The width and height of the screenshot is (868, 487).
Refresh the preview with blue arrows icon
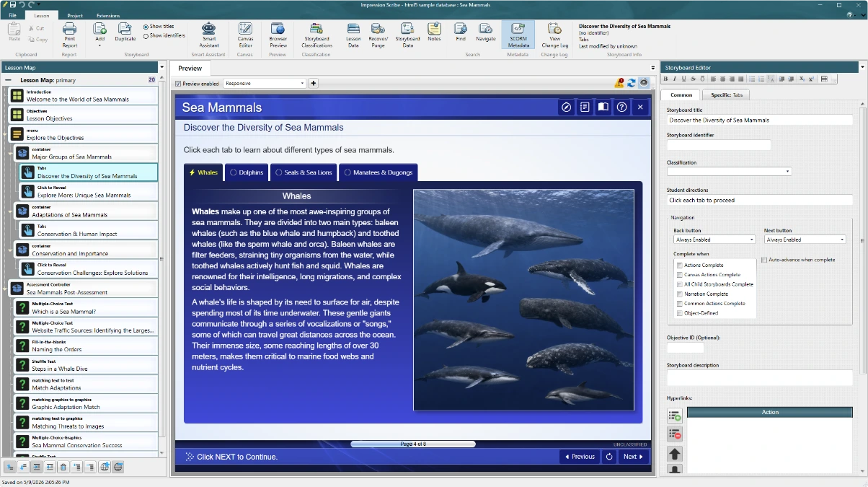point(632,83)
